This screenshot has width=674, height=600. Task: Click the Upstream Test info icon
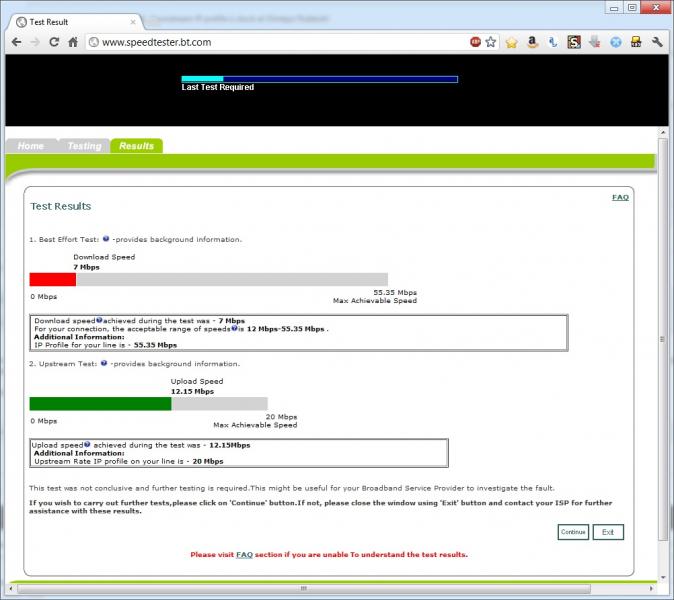tap(104, 363)
